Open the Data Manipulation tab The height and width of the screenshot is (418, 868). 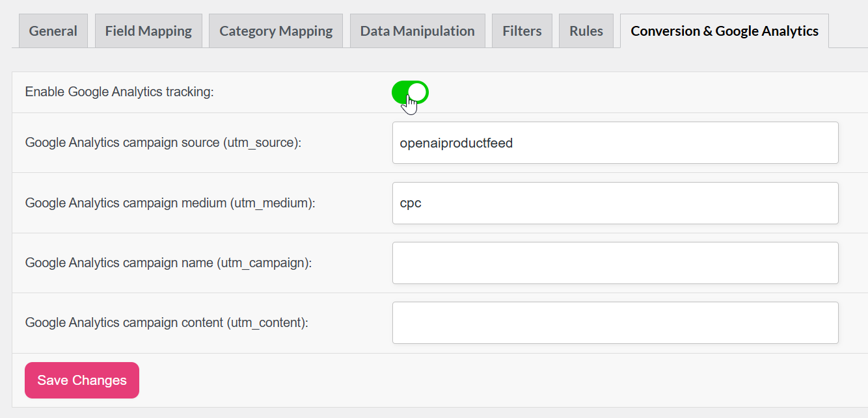(x=417, y=31)
